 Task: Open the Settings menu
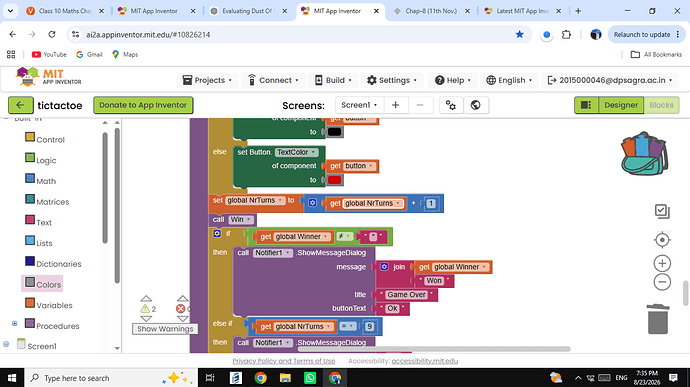coord(392,80)
